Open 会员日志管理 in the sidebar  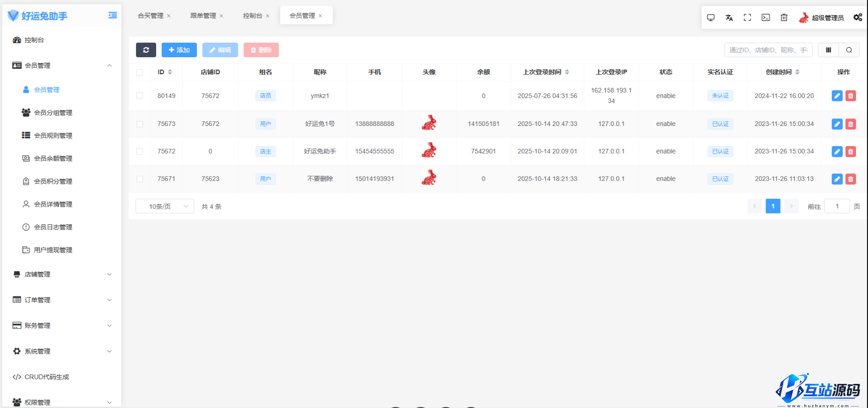(62, 227)
